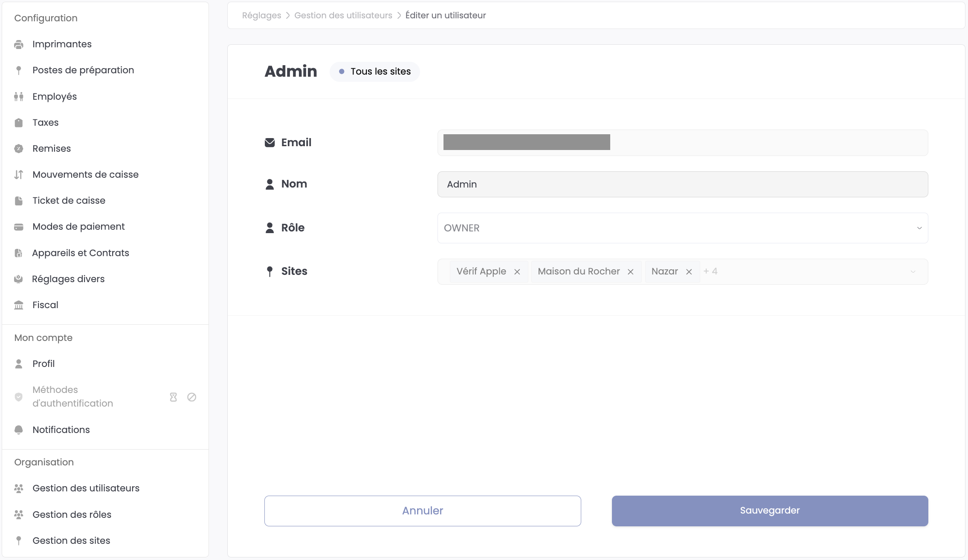Click the Notifications bell icon

coord(19,430)
